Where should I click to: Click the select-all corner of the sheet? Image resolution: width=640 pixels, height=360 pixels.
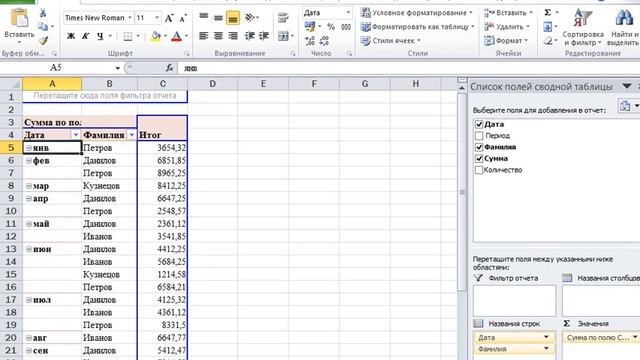click(x=11, y=84)
